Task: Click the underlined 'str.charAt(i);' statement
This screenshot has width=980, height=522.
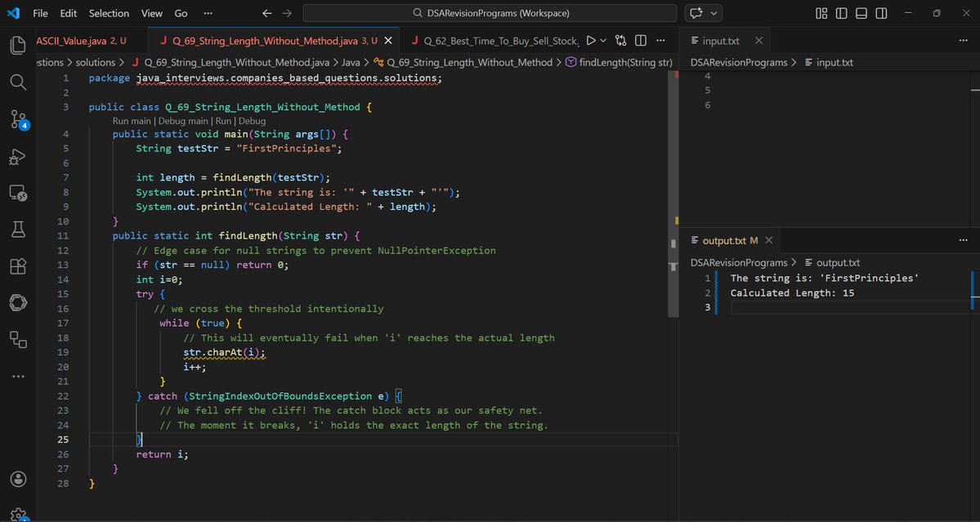Action: [225, 353]
